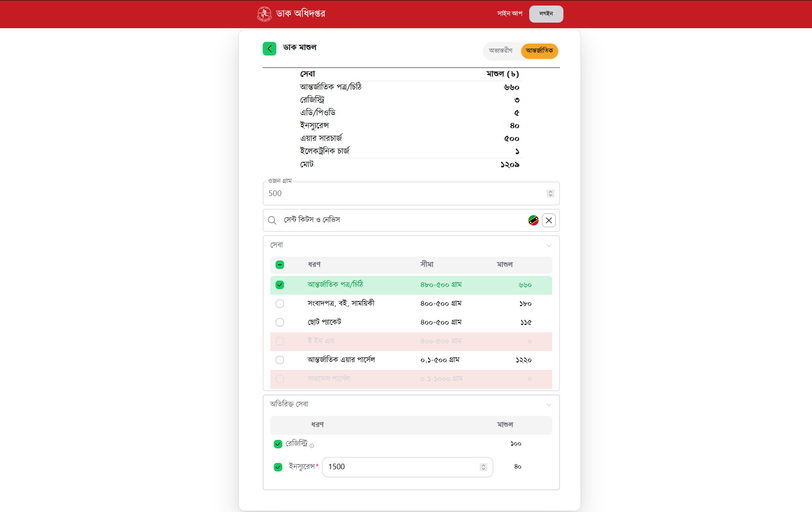Toggle the header select-all checkbox
Image resolution: width=812 pixels, height=512 pixels.
[x=280, y=265]
